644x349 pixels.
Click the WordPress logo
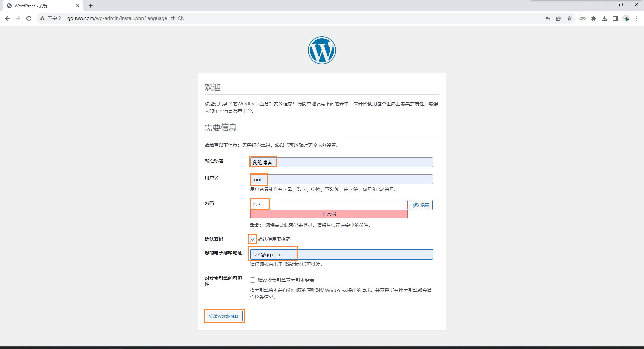point(322,50)
